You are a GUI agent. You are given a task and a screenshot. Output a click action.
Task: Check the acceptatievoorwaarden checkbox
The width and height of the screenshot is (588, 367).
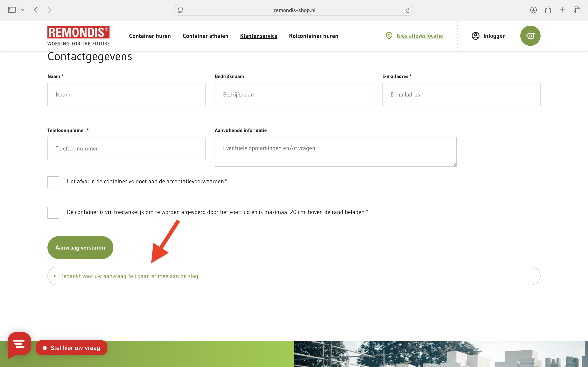click(53, 182)
